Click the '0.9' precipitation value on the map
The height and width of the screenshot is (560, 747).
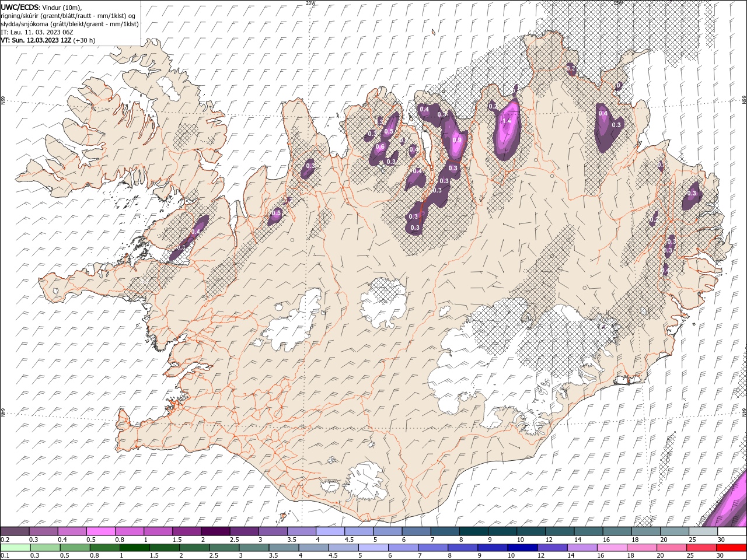pyautogui.click(x=457, y=140)
